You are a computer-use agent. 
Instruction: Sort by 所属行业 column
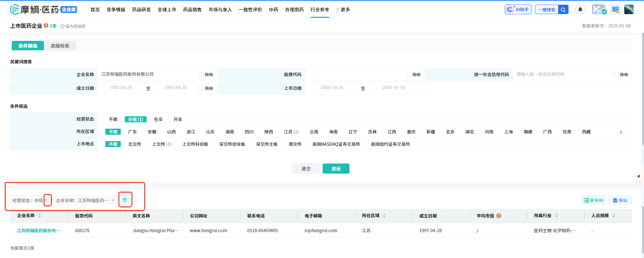556,216
